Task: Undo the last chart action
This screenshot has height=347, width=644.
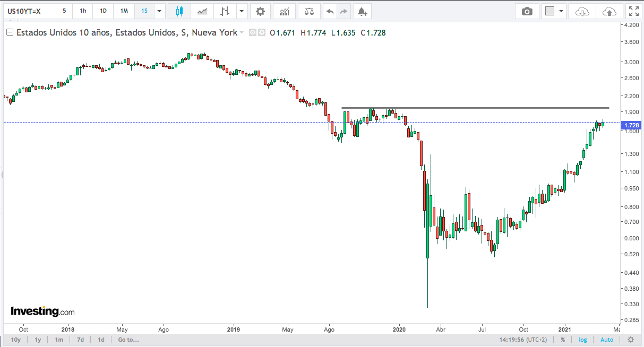Action: coord(330,11)
